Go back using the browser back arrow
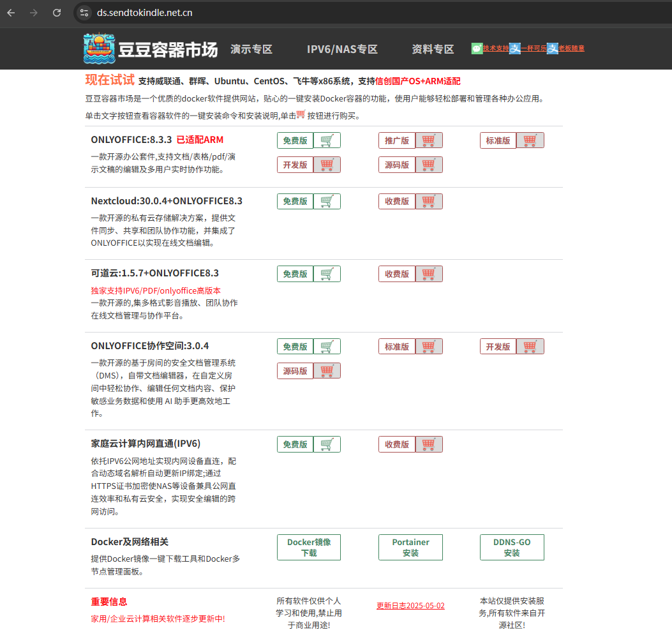The height and width of the screenshot is (630, 672). click(11, 13)
